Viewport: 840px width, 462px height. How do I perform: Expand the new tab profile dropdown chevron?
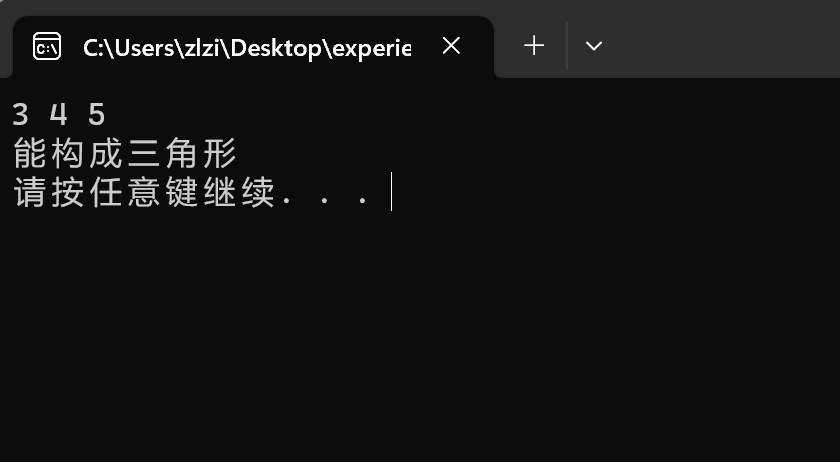click(594, 46)
